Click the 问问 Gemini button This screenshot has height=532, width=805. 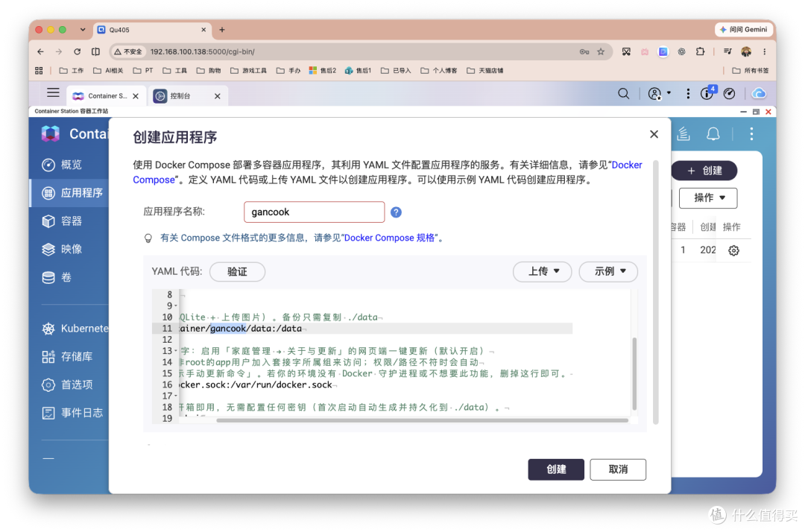pos(744,30)
